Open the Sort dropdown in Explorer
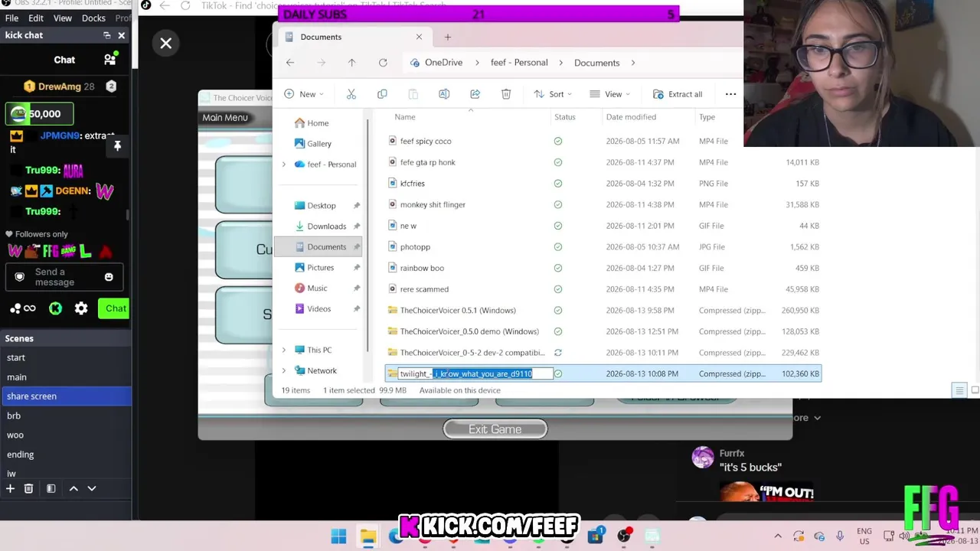 (x=553, y=94)
